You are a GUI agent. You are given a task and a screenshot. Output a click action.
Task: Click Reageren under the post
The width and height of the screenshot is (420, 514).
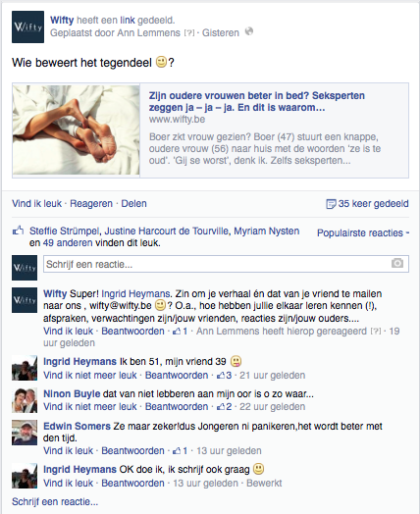coord(91,204)
